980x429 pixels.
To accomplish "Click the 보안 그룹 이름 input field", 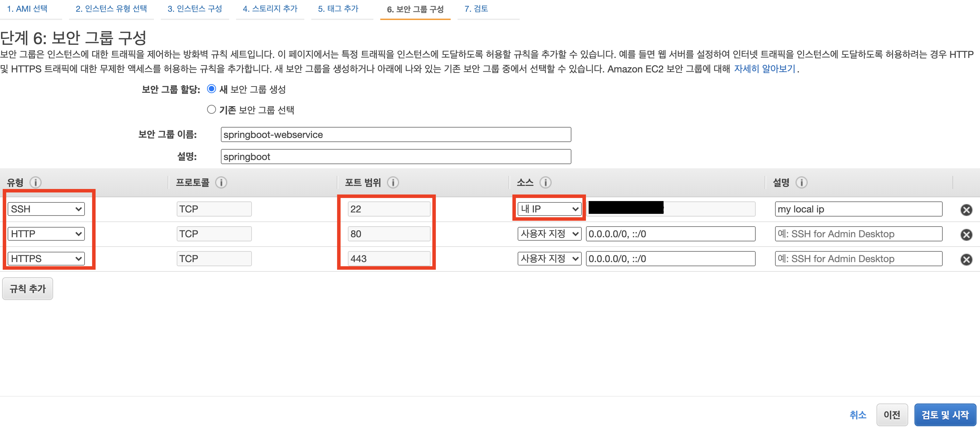I will (x=395, y=134).
